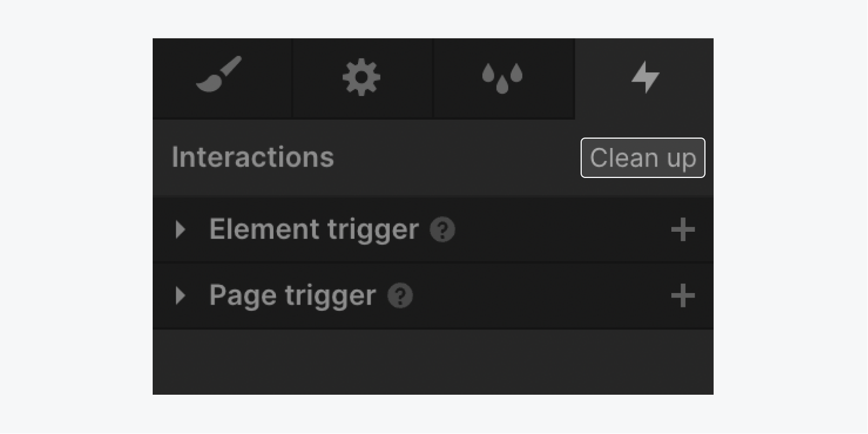Click the help icon beside Page trigger
This screenshot has height=434, width=868.
coord(401,296)
